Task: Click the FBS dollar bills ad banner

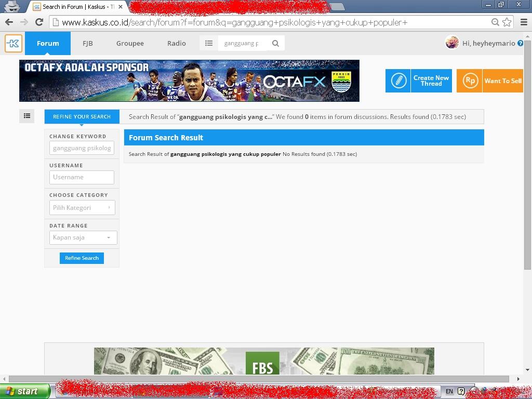Action: (x=264, y=361)
